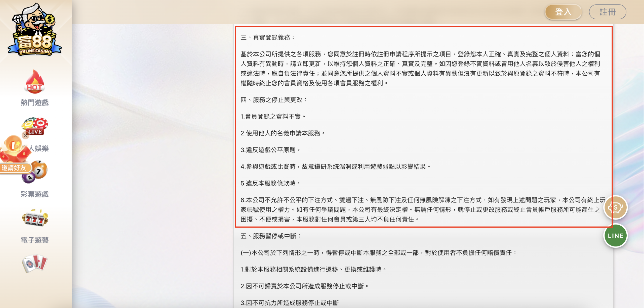
Task: Open the piggy bank floating button
Action: coord(615,208)
